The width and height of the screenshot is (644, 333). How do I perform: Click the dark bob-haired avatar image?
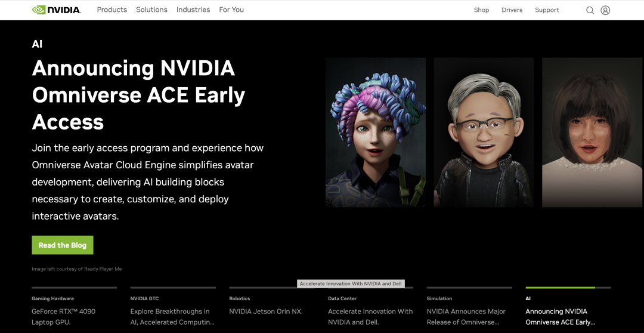click(x=593, y=132)
